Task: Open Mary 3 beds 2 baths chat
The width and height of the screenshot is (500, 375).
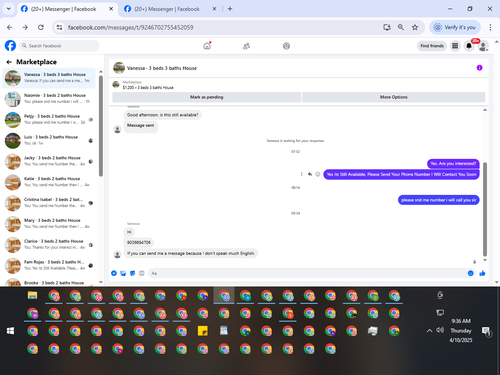Action: pos(49,223)
